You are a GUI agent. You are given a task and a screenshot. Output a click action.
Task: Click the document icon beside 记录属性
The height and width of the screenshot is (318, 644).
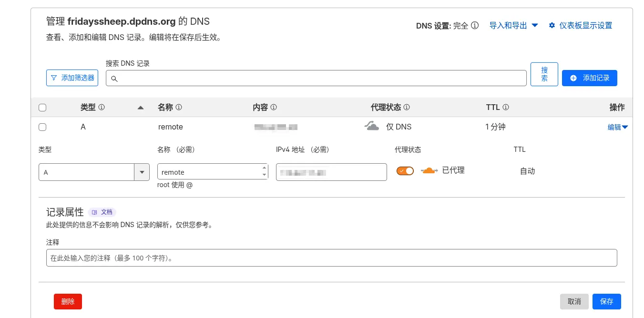95,212
